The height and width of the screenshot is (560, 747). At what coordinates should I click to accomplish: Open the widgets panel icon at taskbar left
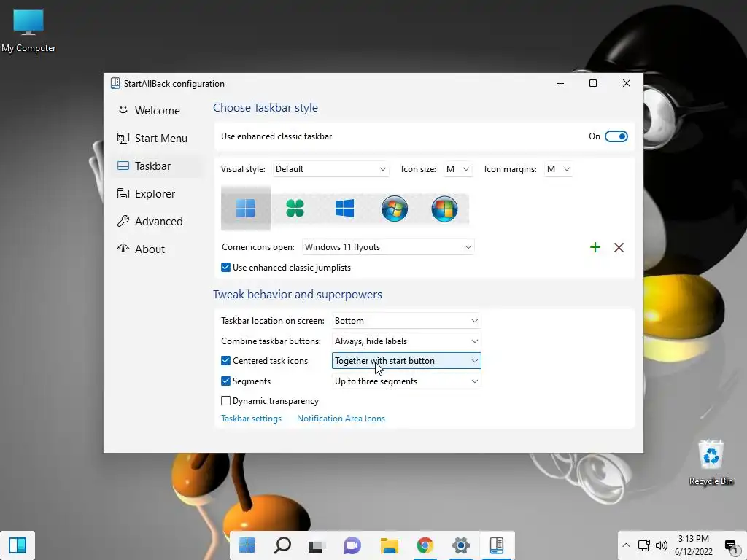pyautogui.click(x=18, y=545)
